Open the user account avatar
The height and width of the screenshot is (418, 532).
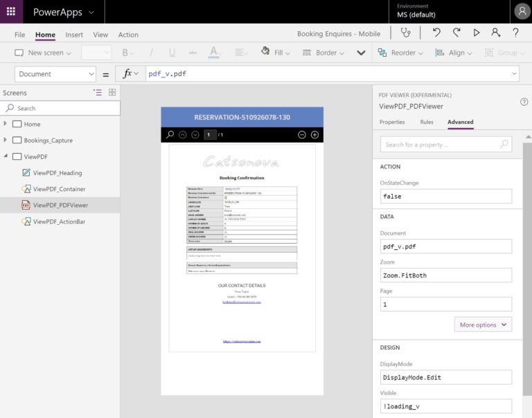[x=522, y=12]
